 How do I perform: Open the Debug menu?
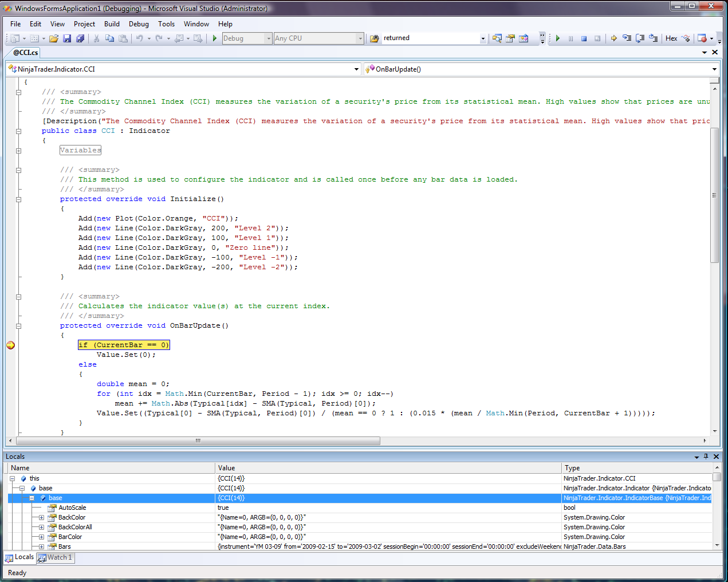[x=139, y=24]
